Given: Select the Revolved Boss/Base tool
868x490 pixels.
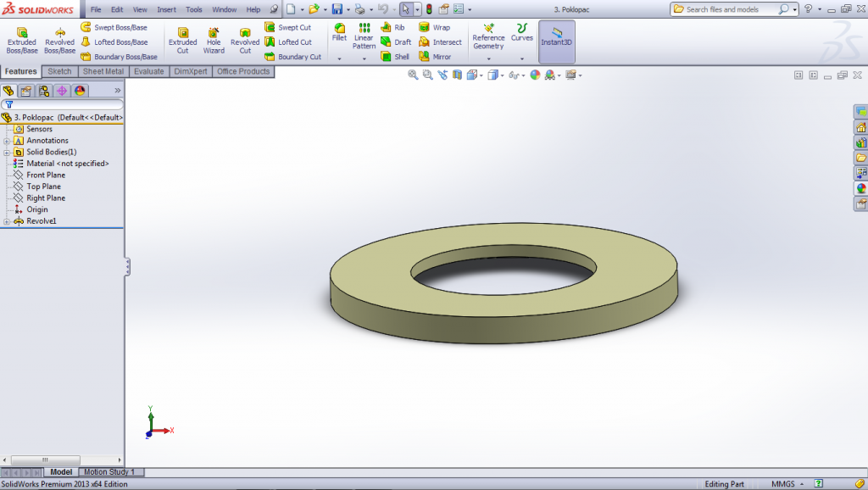Looking at the screenshot, I should [59, 41].
